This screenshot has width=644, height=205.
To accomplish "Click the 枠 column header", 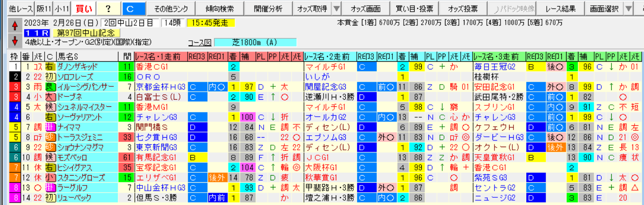I will point(15,56).
